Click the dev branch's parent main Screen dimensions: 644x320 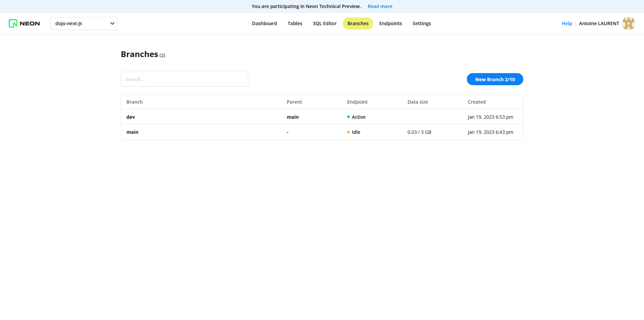(x=292, y=117)
